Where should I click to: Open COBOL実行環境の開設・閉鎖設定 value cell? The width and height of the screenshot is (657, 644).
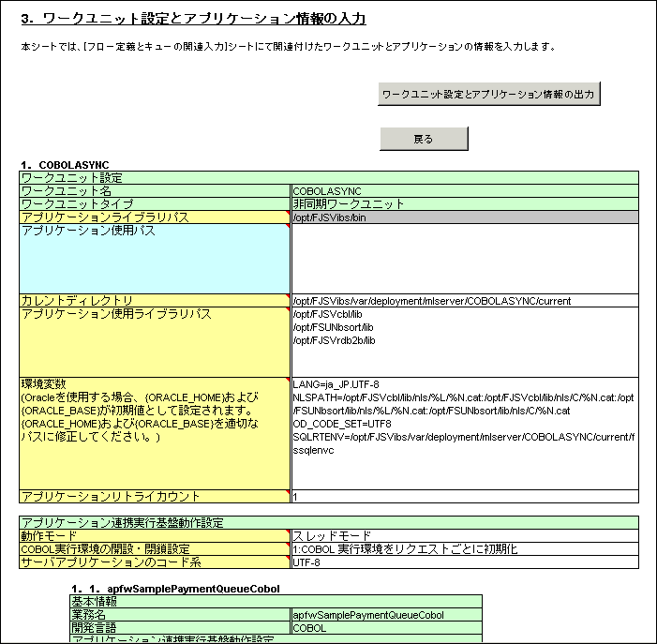[465, 549]
